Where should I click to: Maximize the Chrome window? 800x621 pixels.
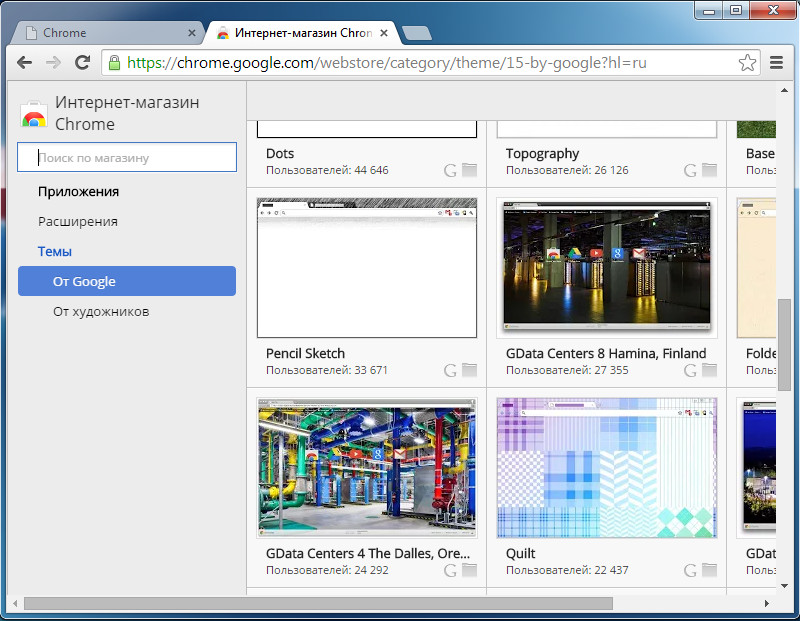(x=736, y=10)
